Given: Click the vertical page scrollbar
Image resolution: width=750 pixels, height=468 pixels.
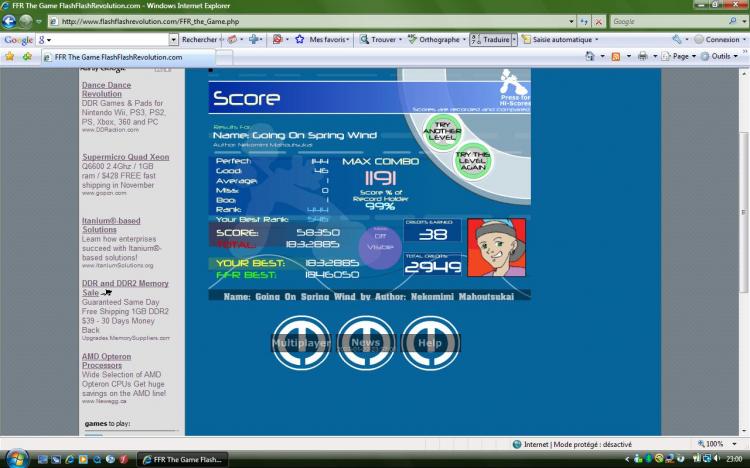Looking at the screenshot, I should tap(744, 251).
